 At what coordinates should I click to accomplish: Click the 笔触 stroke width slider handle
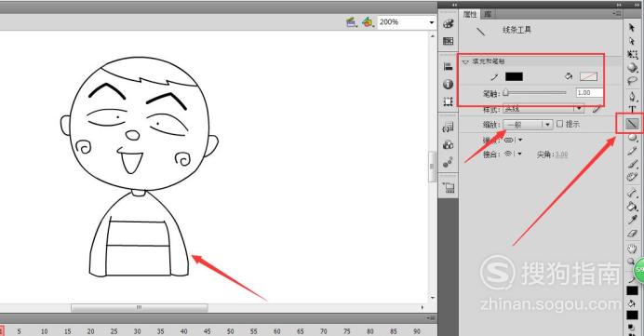tap(506, 93)
